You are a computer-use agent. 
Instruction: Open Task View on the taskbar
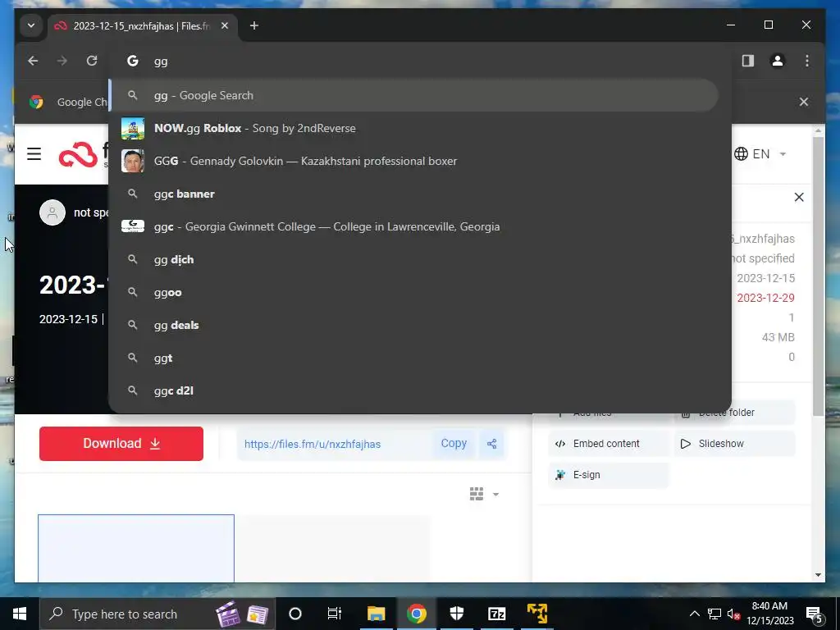coord(335,614)
